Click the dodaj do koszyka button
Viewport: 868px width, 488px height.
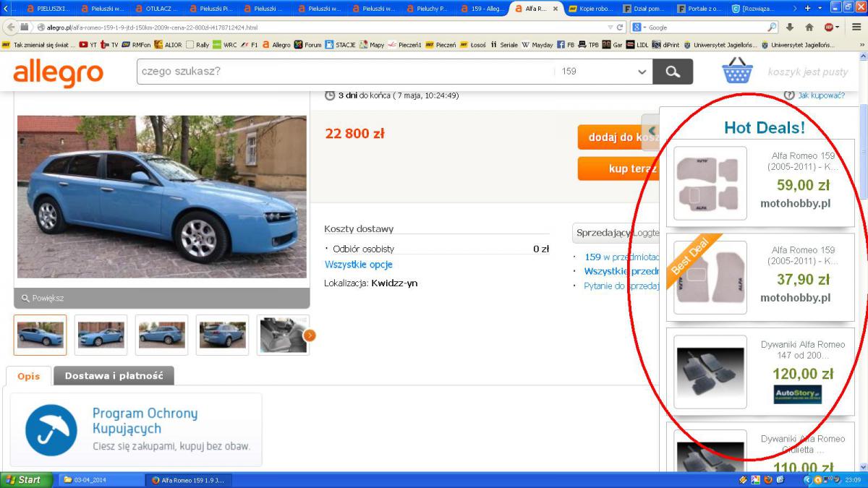[619, 137]
